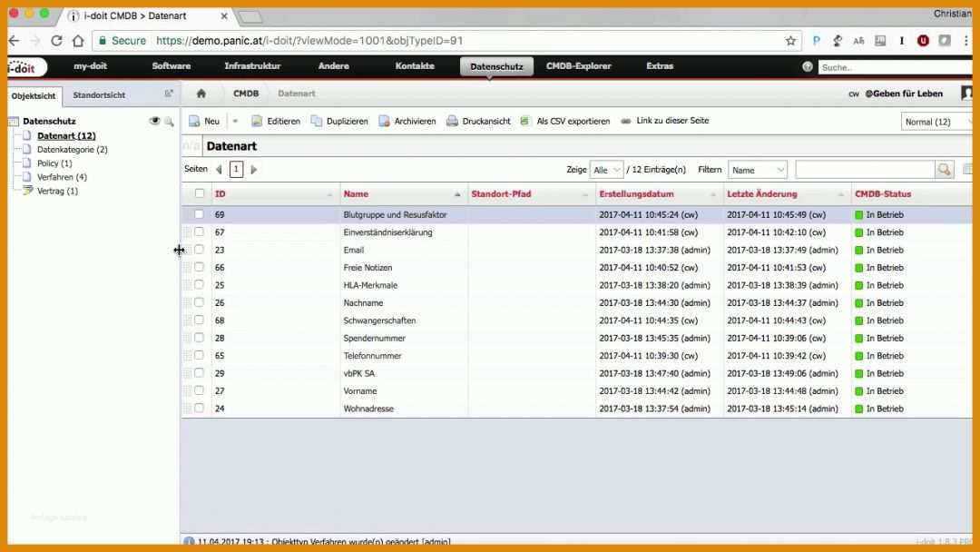Click the info icon in status bar
This screenshot has width=980, height=552.
(x=189, y=541)
